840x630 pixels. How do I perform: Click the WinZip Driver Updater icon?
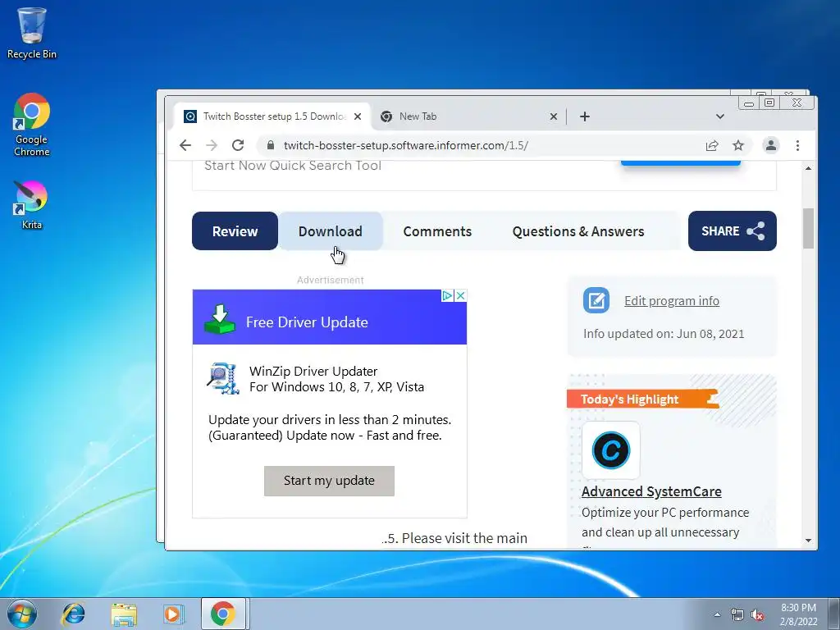coord(223,378)
